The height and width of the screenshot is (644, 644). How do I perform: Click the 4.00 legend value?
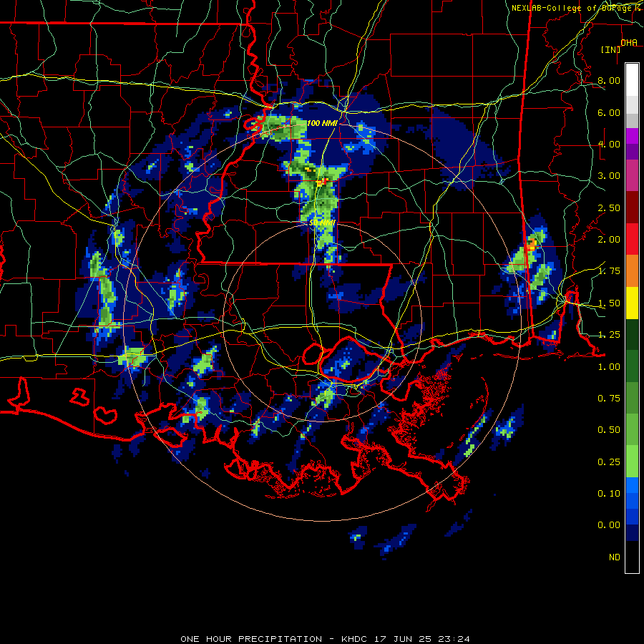pos(609,144)
